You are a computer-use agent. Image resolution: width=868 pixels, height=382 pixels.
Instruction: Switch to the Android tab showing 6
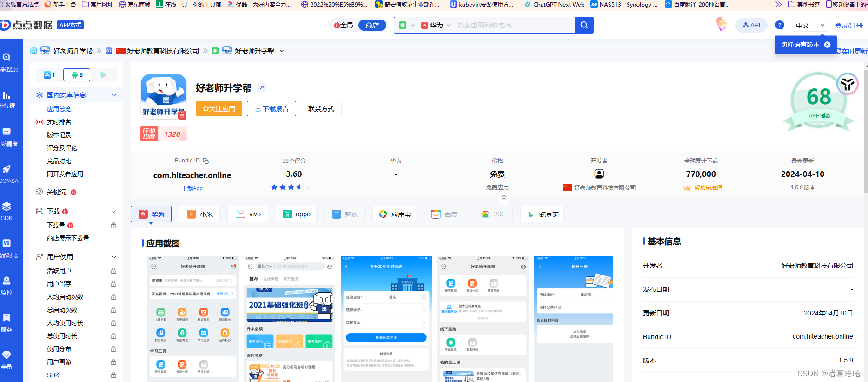point(77,74)
